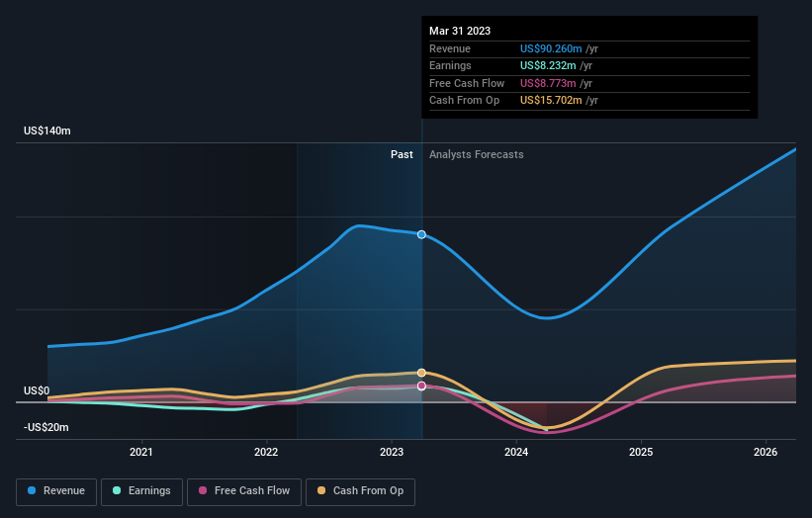812x518 pixels.
Task: Click the blue Revenue legend dot
Action: pyautogui.click(x=32, y=490)
